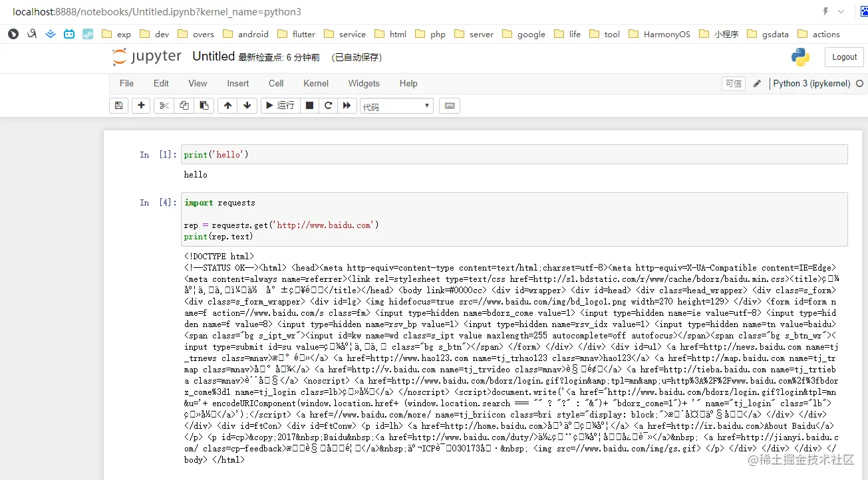
Task: Open the life bookmark folder
Action: click(x=567, y=34)
